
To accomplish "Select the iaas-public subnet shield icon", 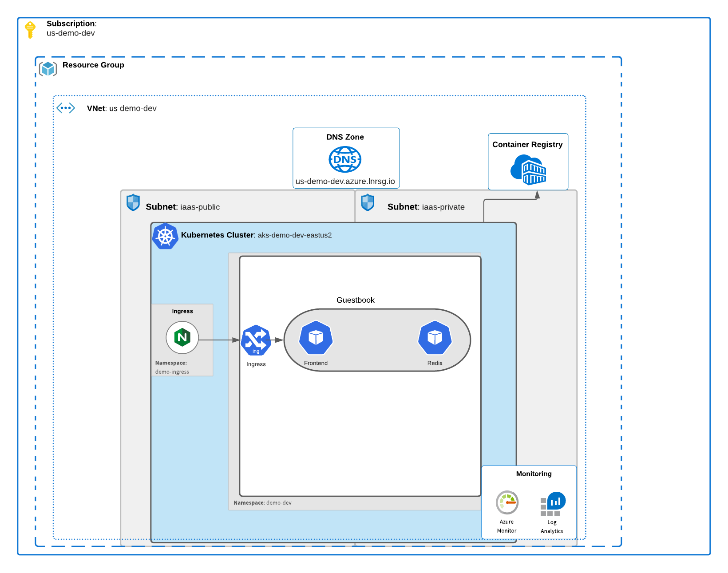I will point(133,202).
